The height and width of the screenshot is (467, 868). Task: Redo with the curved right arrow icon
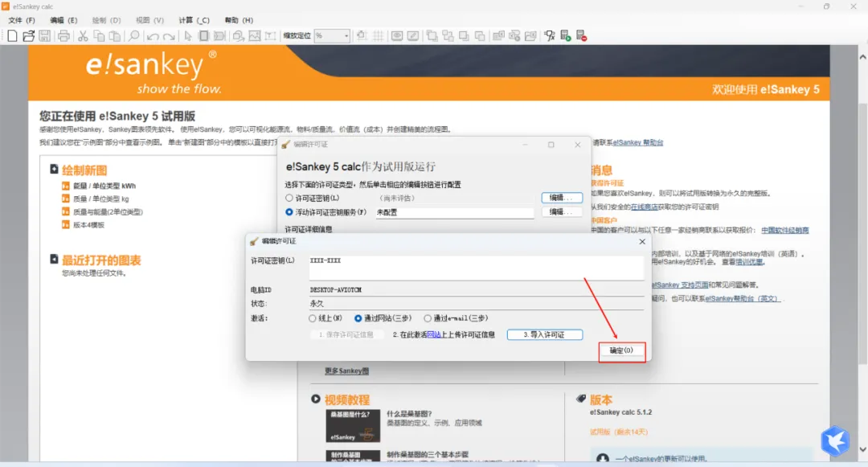[169, 36]
